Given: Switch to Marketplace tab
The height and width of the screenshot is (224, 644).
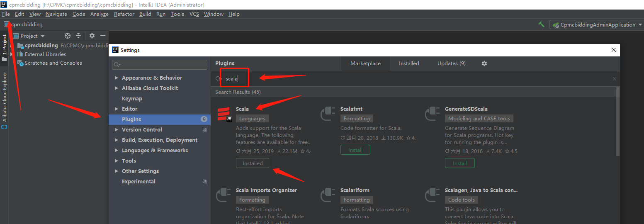Looking at the screenshot, I should point(365,63).
